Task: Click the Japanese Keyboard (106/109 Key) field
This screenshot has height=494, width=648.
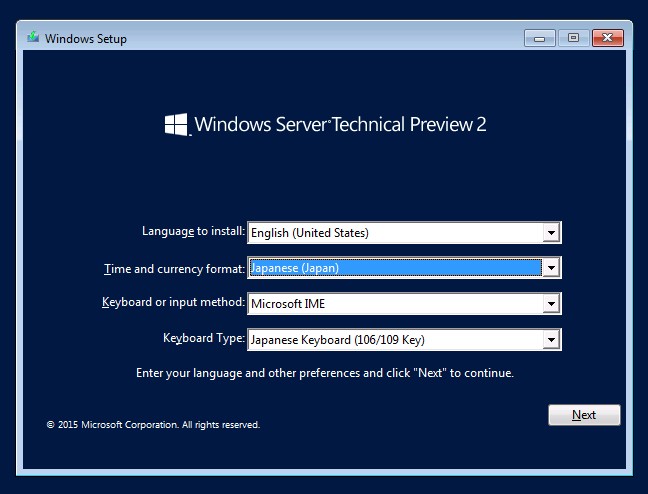Action: click(x=404, y=340)
